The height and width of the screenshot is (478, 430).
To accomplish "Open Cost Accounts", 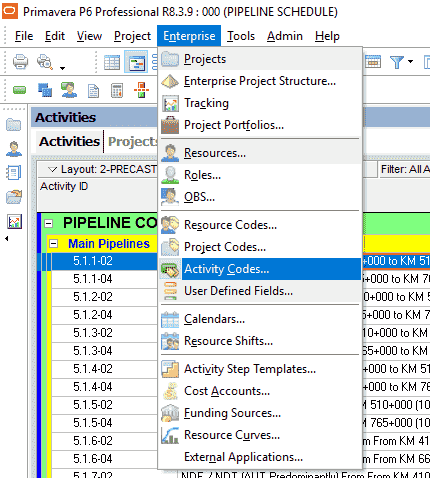I will [260, 391].
